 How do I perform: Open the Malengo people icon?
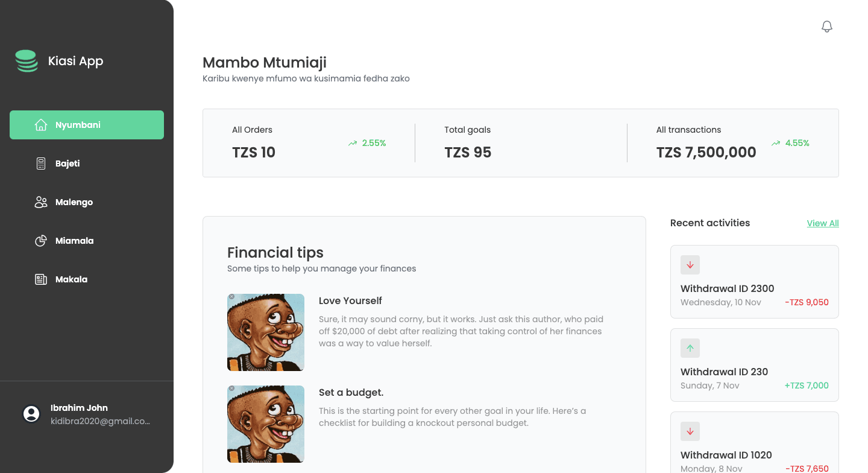(40, 202)
